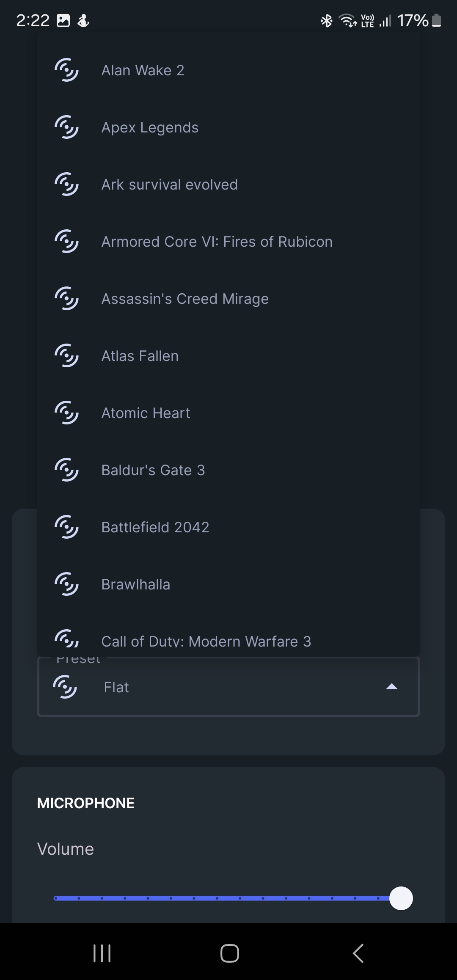Click the Flat preset combo box

point(228,687)
